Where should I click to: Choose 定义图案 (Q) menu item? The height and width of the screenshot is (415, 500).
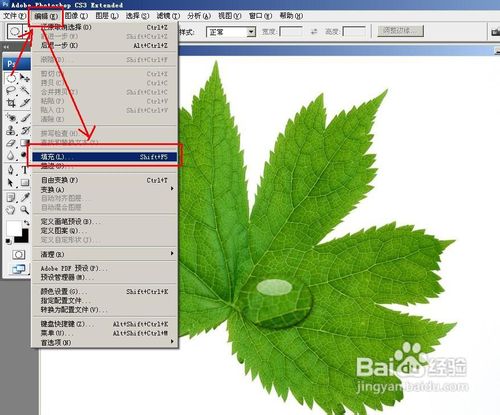(105, 231)
